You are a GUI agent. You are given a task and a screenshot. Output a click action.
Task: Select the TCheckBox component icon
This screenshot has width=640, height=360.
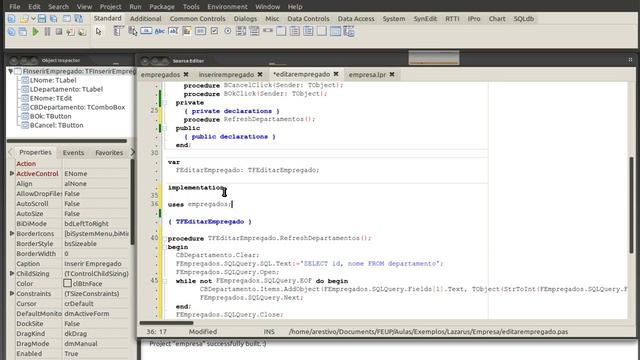(x=214, y=31)
